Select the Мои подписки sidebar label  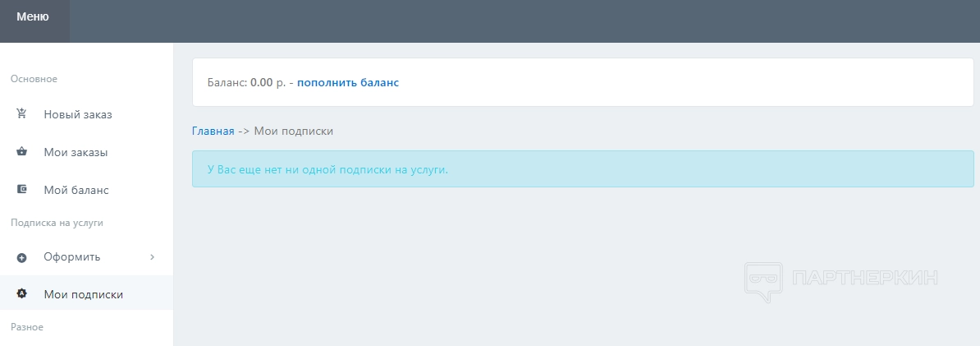coord(84,294)
